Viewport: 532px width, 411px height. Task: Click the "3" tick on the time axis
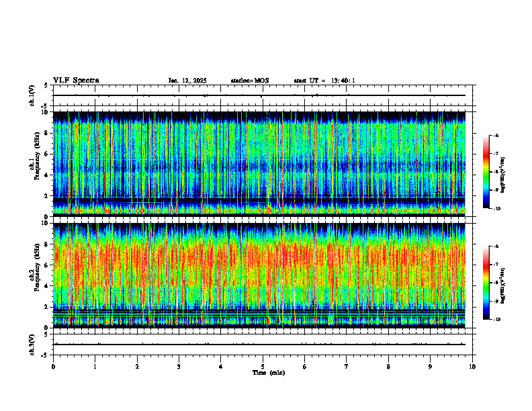click(179, 367)
